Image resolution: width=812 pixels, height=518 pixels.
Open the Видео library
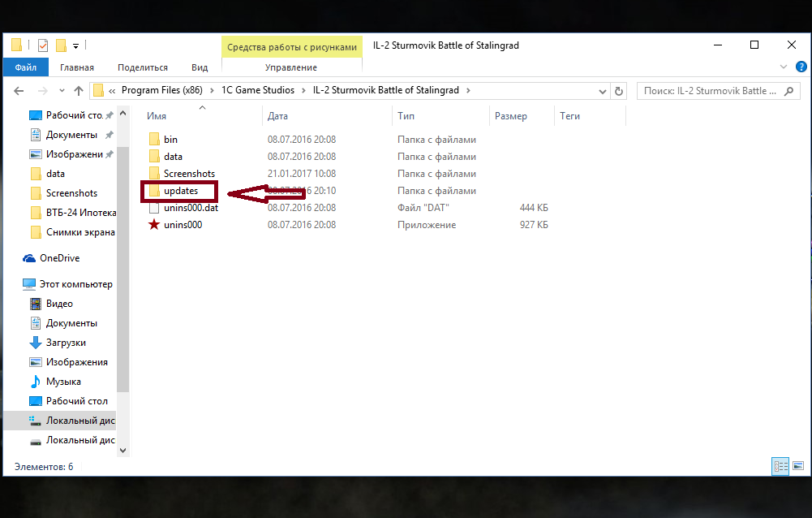pyautogui.click(x=59, y=304)
